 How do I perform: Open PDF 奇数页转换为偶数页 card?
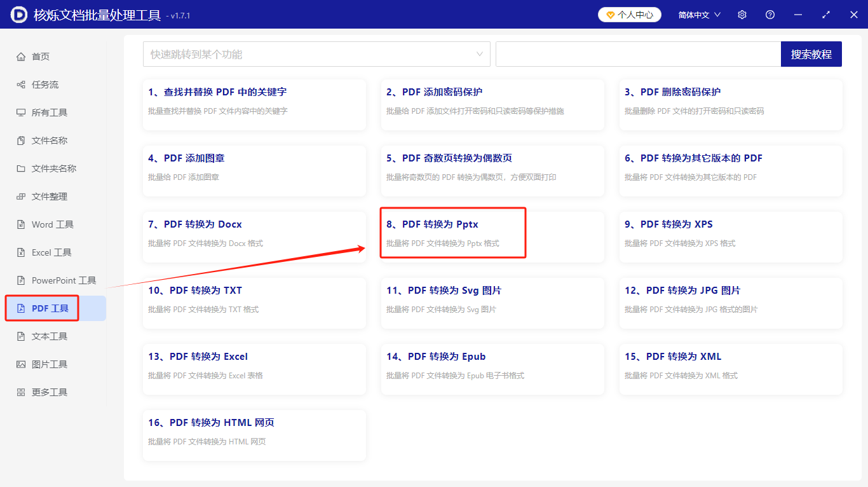[x=492, y=171]
